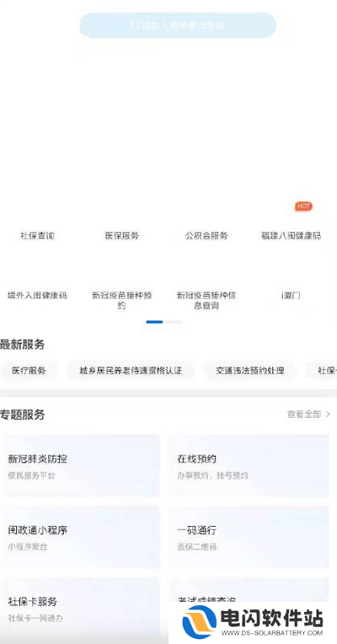Switch to the second page indicator dot
The height and width of the screenshot is (644, 337).
point(174,322)
